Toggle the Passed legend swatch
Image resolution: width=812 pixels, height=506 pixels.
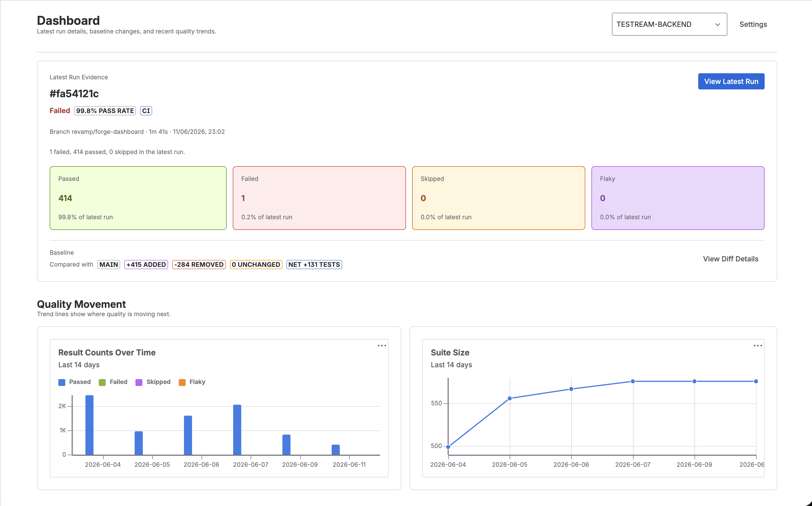click(x=62, y=382)
